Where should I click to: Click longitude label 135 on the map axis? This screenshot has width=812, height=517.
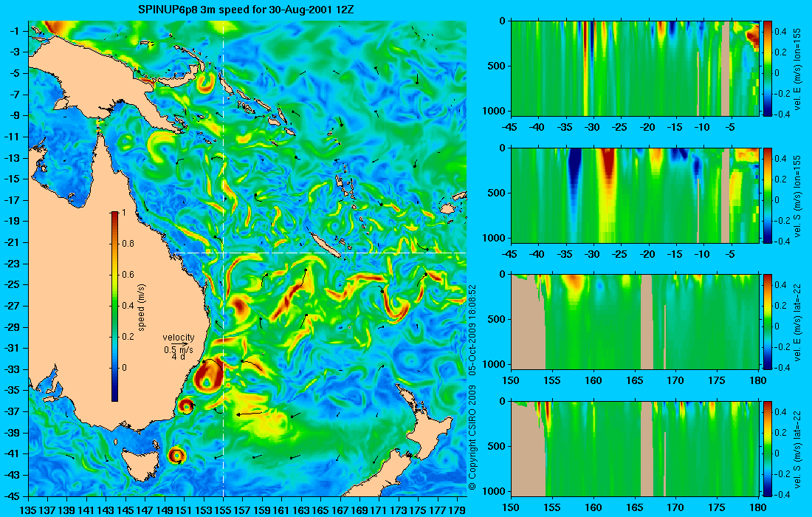pyautogui.click(x=28, y=510)
